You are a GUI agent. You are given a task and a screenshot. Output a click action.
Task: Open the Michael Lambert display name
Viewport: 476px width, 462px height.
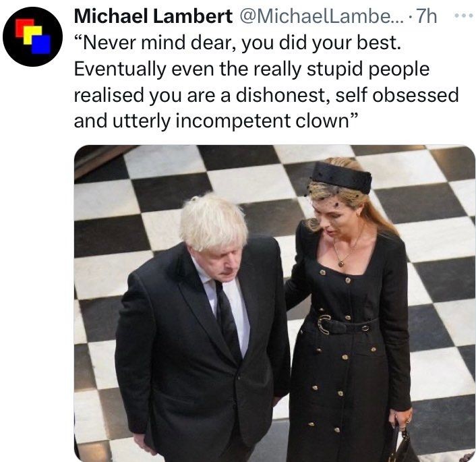(x=153, y=16)
